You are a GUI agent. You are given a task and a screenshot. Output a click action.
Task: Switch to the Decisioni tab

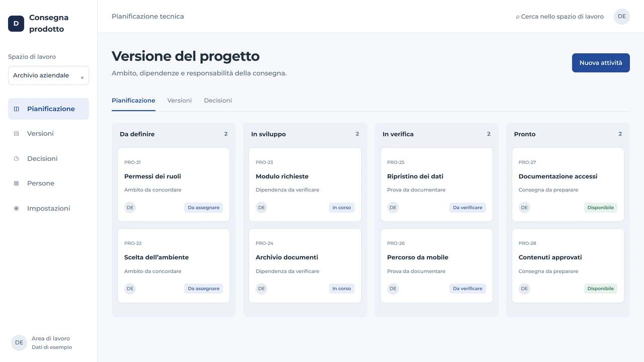tap(218, 101)
